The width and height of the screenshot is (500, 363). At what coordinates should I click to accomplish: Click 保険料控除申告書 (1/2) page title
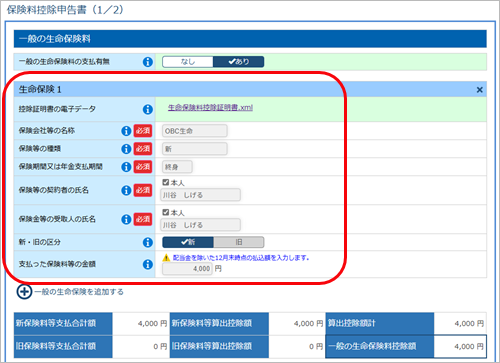click(x=65, y=10)
